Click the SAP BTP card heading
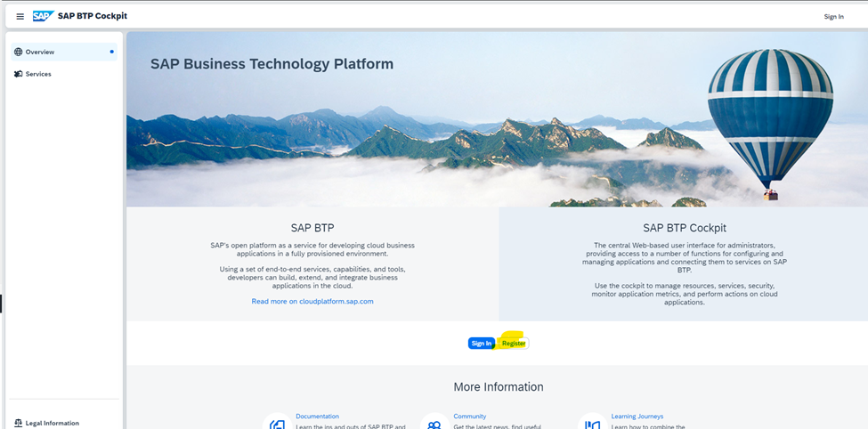The height and width of the screenshot is (429, 868). [312, 228]
